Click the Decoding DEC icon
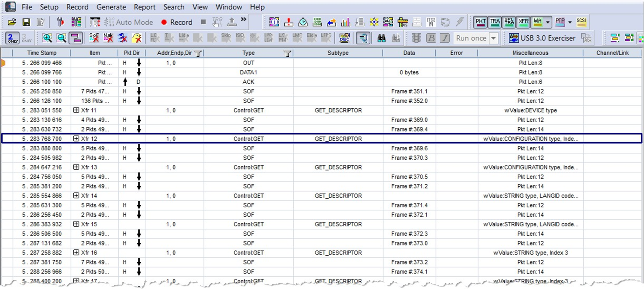Viewport: 644px width, 289px height. coord(344,38)
